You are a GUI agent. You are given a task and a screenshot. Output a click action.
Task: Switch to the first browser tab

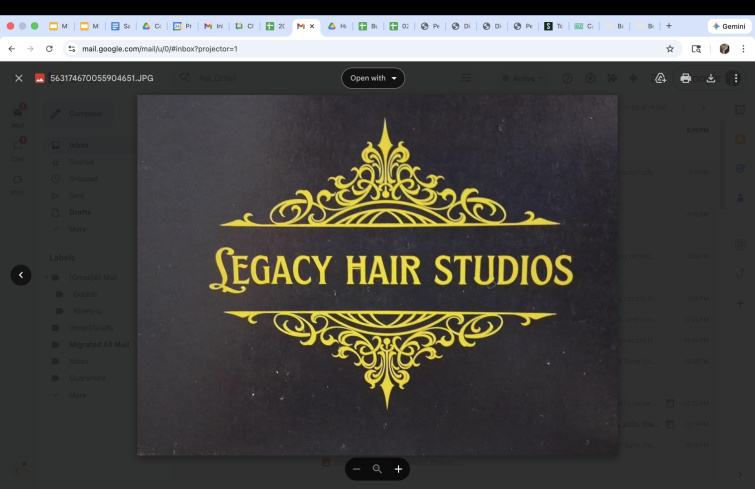[59, 26]
